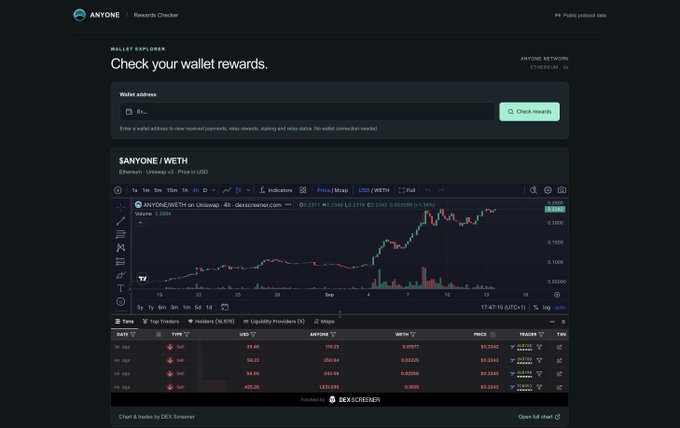The image size is (680, 428).
Task: Select the 1s interval
Action: pyautogui.click(x=134, y=190)
